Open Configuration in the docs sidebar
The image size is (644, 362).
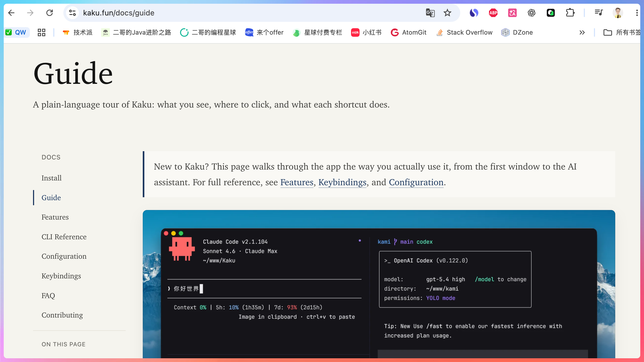coord(64,256)
